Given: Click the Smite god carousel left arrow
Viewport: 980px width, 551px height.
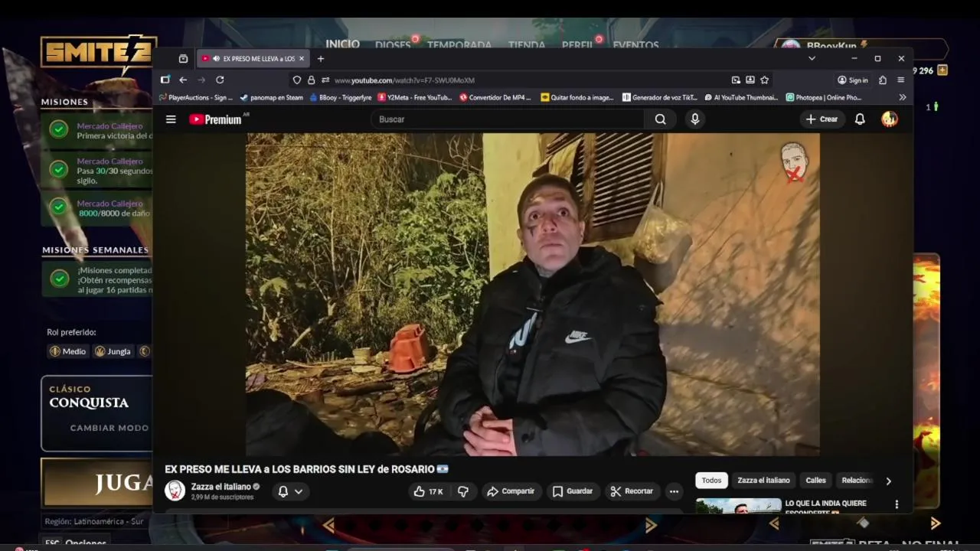Looking at the screenshot, I should (x=328, y=525).
